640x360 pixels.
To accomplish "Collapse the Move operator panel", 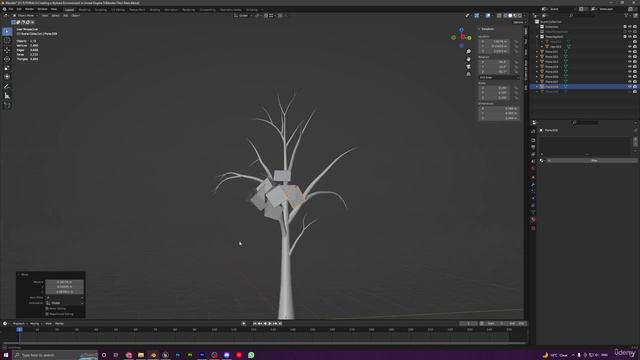I will point(23,275).
